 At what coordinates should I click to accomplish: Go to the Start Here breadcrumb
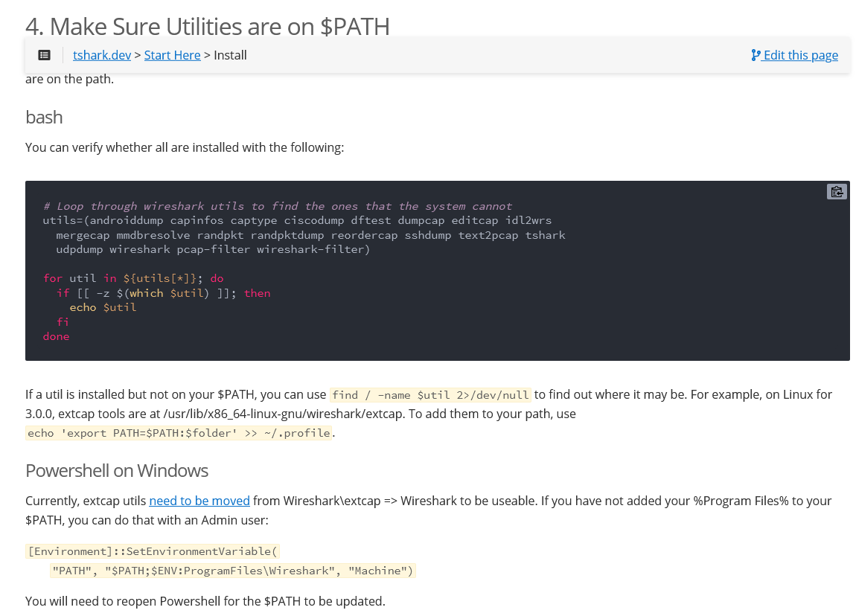[173, 55]
